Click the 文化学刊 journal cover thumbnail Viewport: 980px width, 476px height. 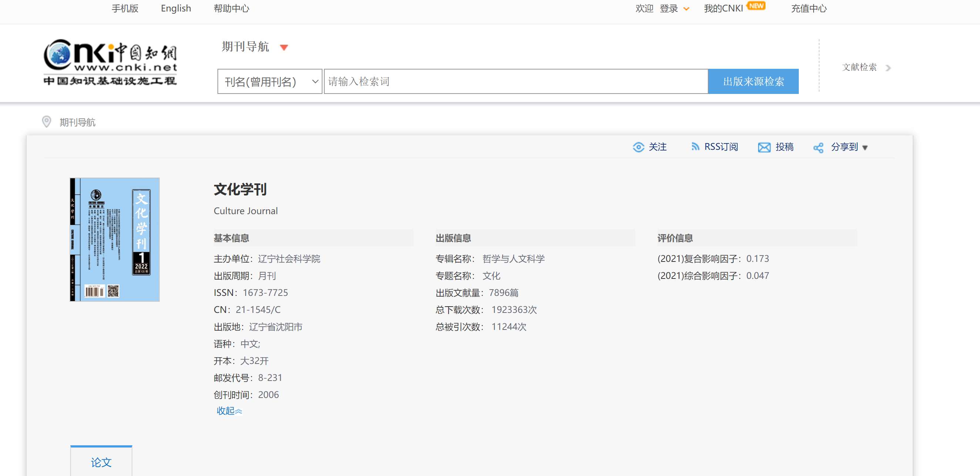point(115,239)
